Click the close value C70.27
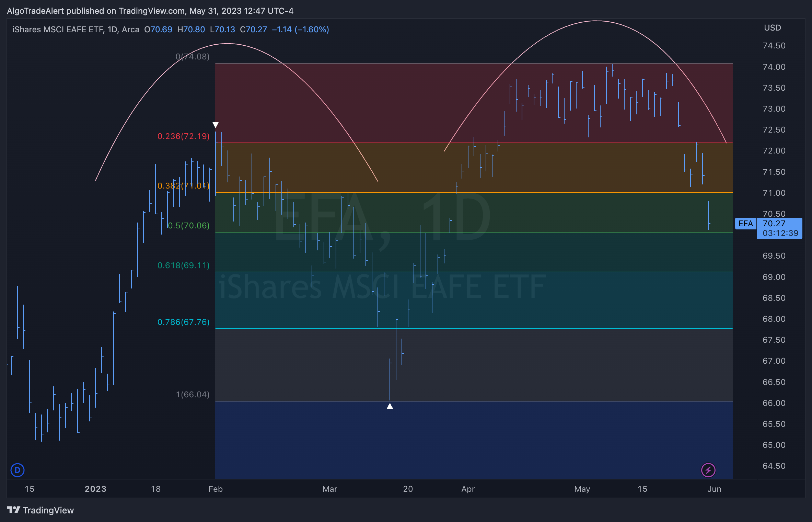The height and width of the screenshot is (522, 812). point(253,30)
